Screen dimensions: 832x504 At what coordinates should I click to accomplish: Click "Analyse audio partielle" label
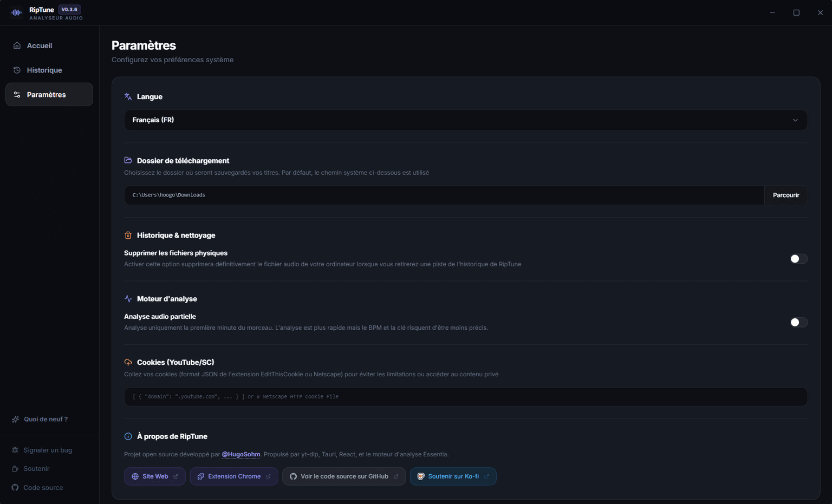160,317
